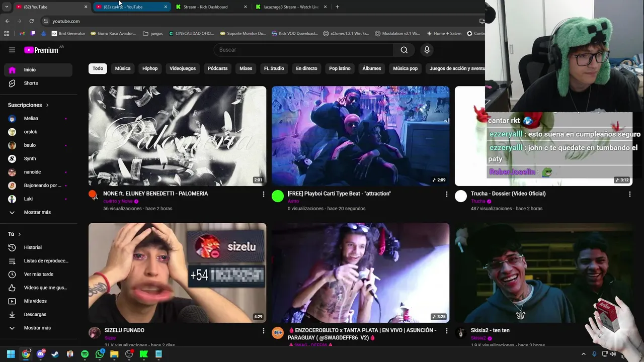The height and width of the screenshot is (362, 644).
Task: Switch to Stream - Kick Dashboard tab
Action: (x=211, y=7)
